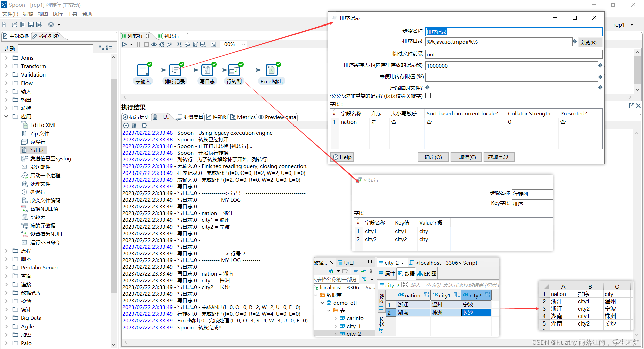Expand the Flow folder
The image size is (644, 349).
[x=6, y=83]
